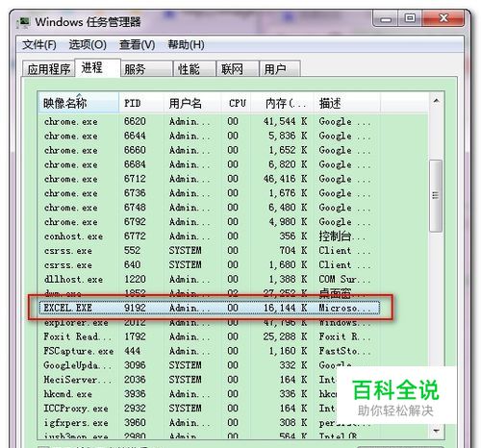
Task: Select the dllhost.exe process
Action: coord(209,279)
